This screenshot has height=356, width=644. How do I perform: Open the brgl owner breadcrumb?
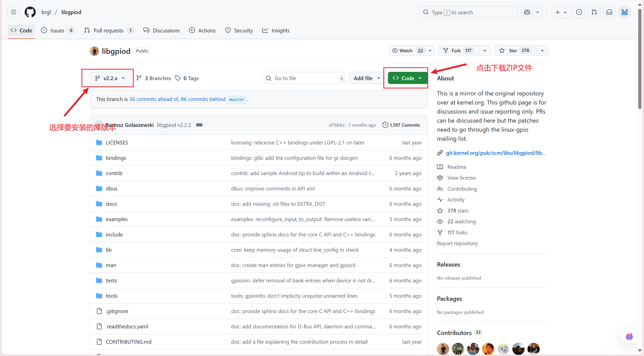[46, 12]
